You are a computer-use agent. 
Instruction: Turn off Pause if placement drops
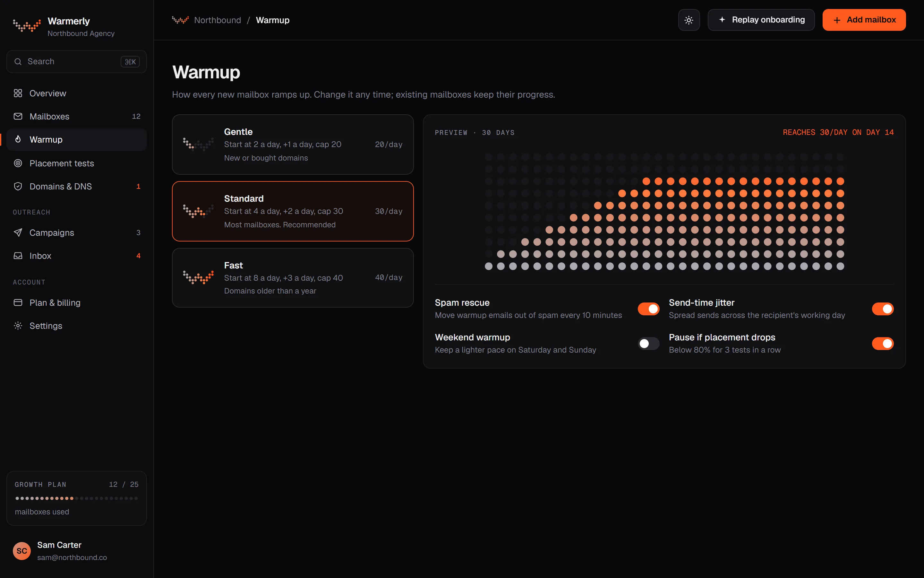coord(882,344)
